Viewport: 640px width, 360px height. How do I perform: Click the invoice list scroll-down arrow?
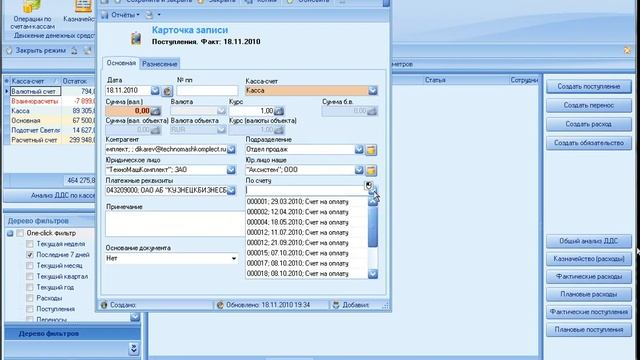point(373,274)
